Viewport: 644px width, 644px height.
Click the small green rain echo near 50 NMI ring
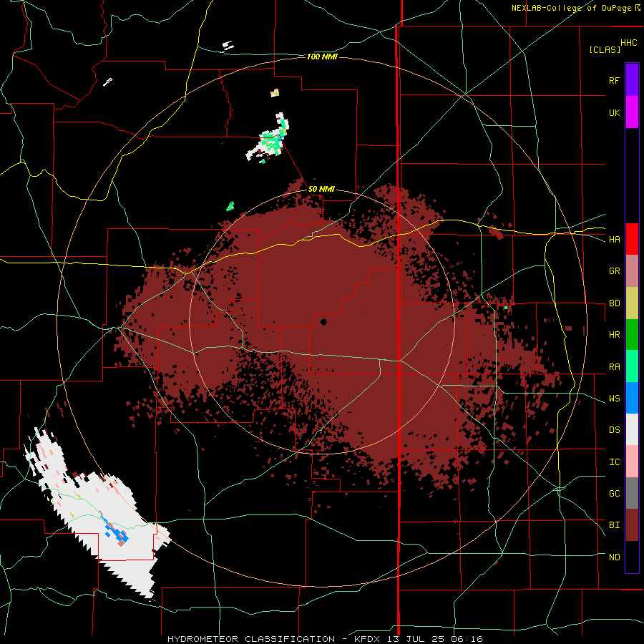(230, 206)
